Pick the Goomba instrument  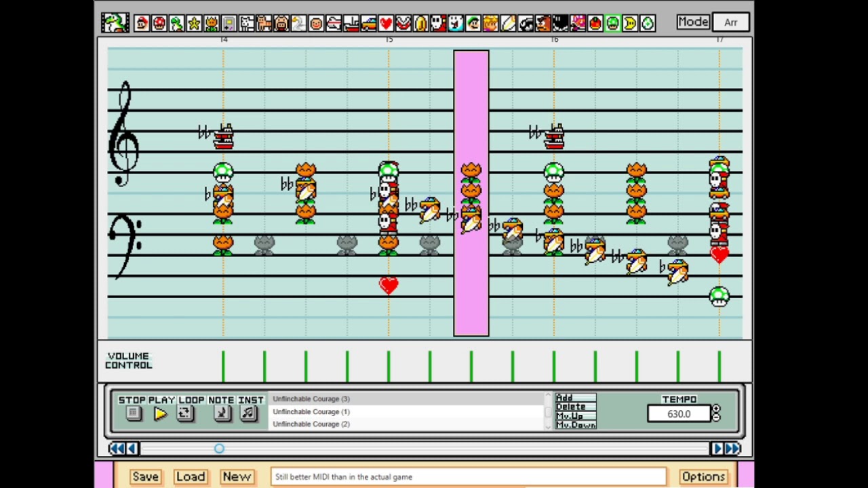pos(543,23)
